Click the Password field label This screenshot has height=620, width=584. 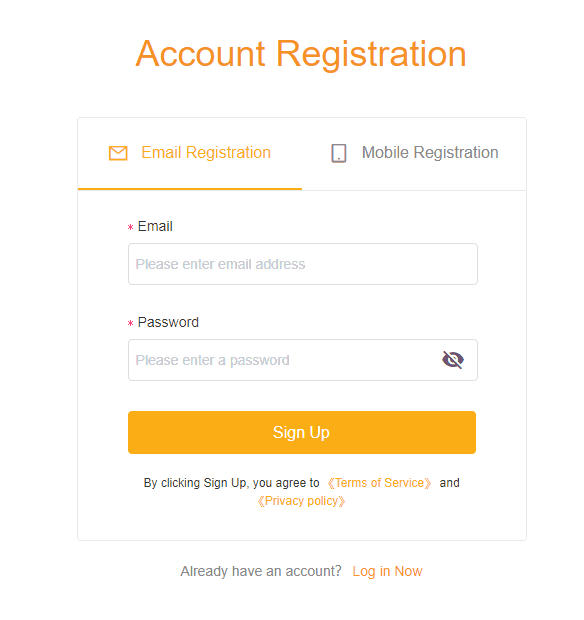pyautogui.click(x=168, y=322)
